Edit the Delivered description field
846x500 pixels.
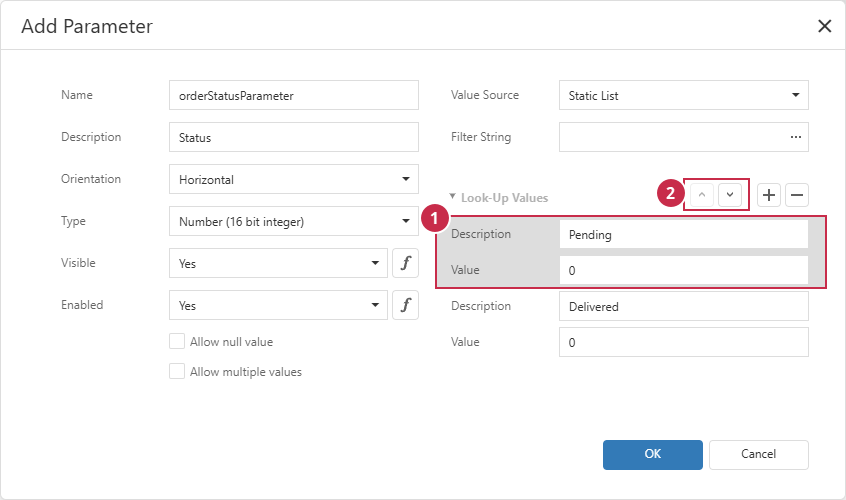pyautogui.click(x=684, y=306)
